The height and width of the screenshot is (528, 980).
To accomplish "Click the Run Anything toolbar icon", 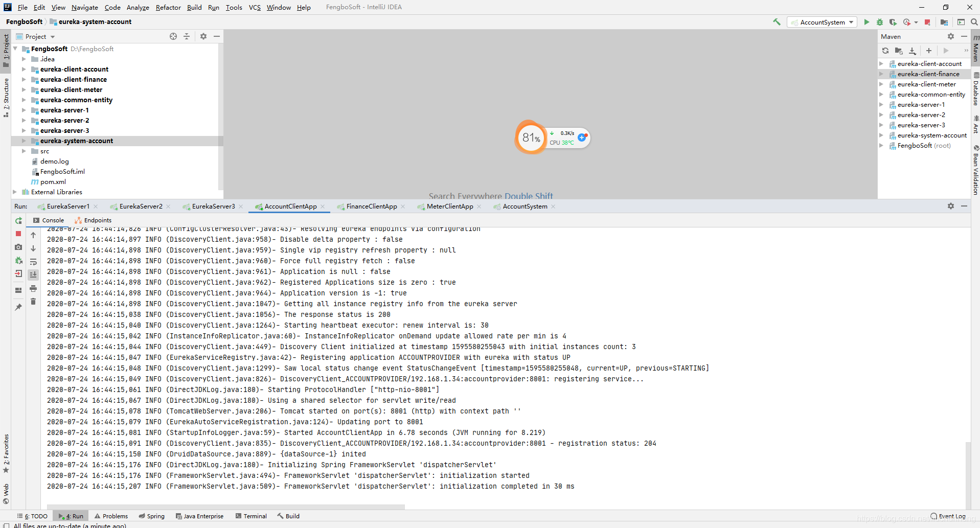I will pyautogui.click(x=961, y=22).
